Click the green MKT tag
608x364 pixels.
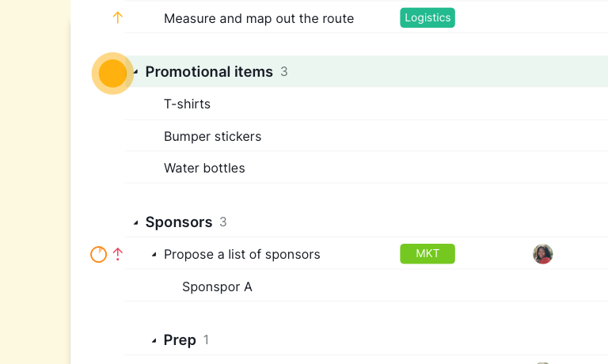427,253
